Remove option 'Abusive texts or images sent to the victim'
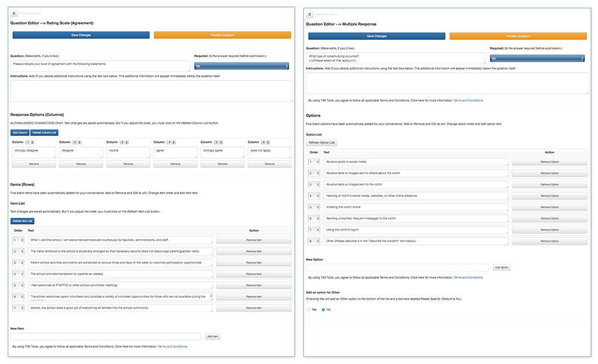Image resolution: width=598 pixels, height=364 pixels. [x=550, y=185]
